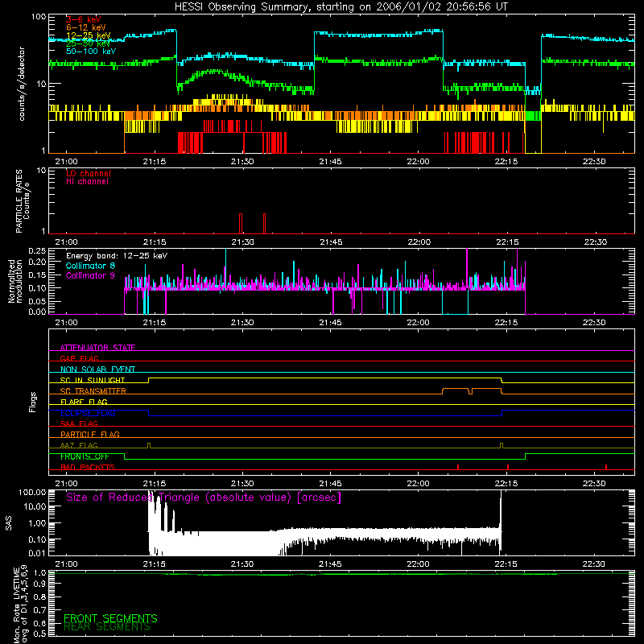644x644 pixels.
Task: Click the 21:15 tick label under the modulation panel
Action: [155, 323]
